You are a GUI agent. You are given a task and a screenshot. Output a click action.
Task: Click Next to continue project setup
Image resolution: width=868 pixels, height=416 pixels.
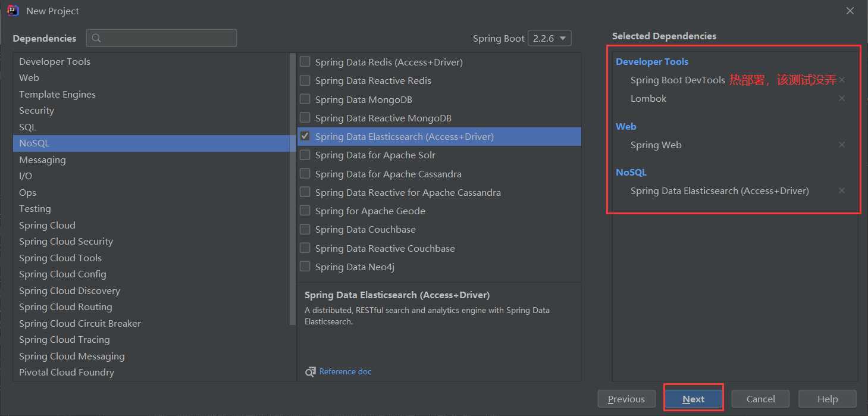pyautogui.click(x=694, y=399)
